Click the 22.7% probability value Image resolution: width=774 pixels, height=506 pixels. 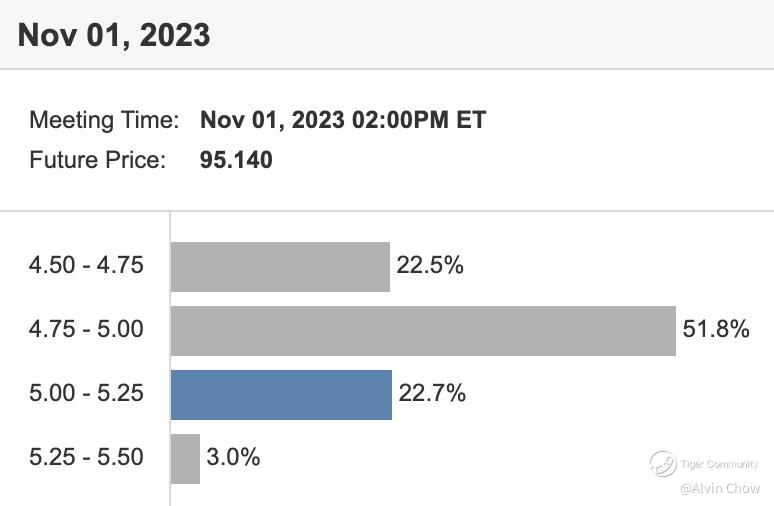[432, 393]
